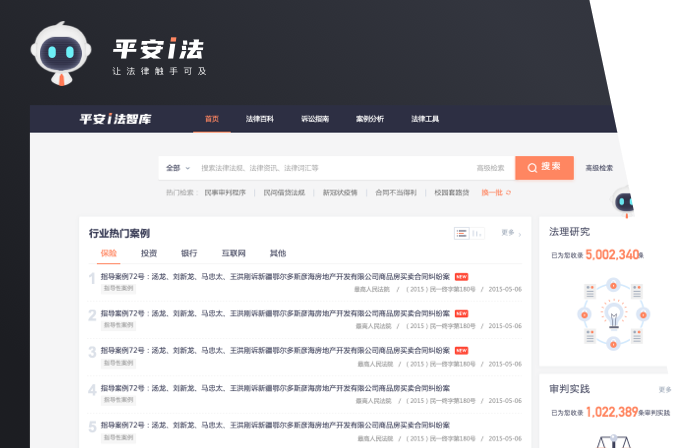Open the 首页 navigation tab

(x=212, y=119)
